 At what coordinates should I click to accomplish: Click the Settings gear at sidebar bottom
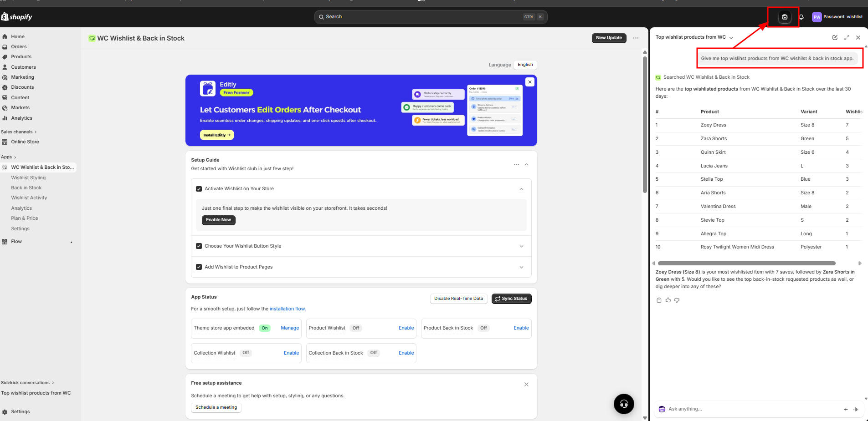point(5,412)
